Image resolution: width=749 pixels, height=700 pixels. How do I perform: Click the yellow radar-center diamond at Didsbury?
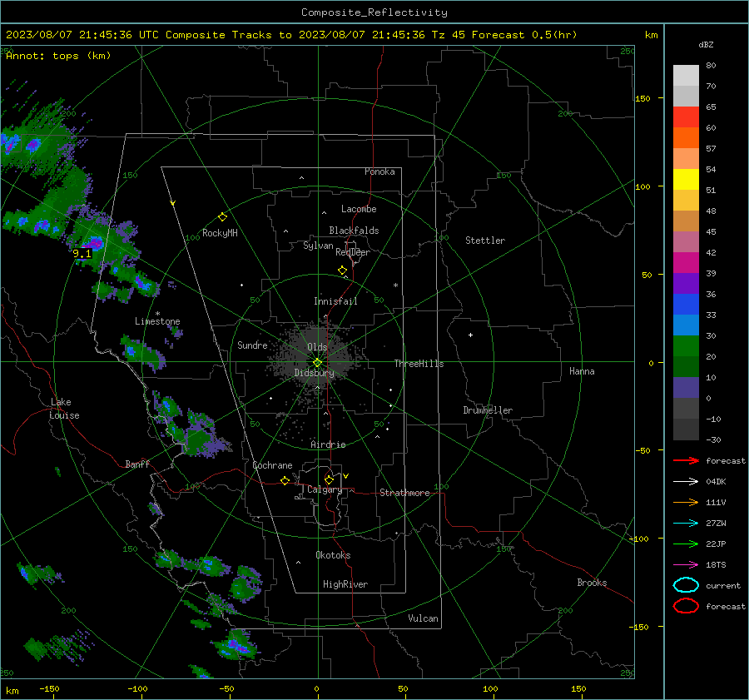317,362
